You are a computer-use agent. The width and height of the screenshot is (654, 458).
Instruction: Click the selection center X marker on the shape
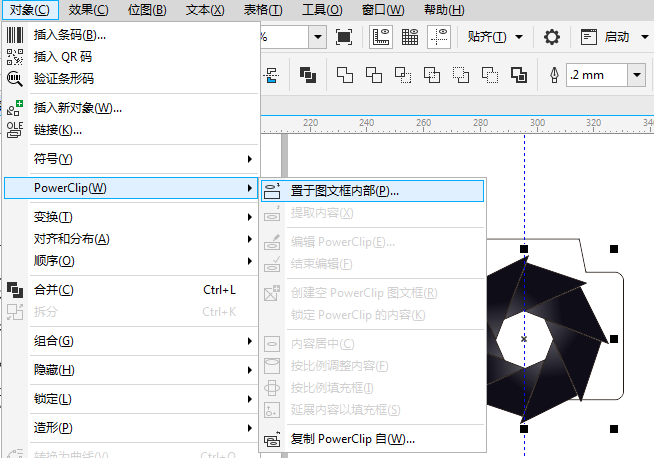click(x=524, y=339)
